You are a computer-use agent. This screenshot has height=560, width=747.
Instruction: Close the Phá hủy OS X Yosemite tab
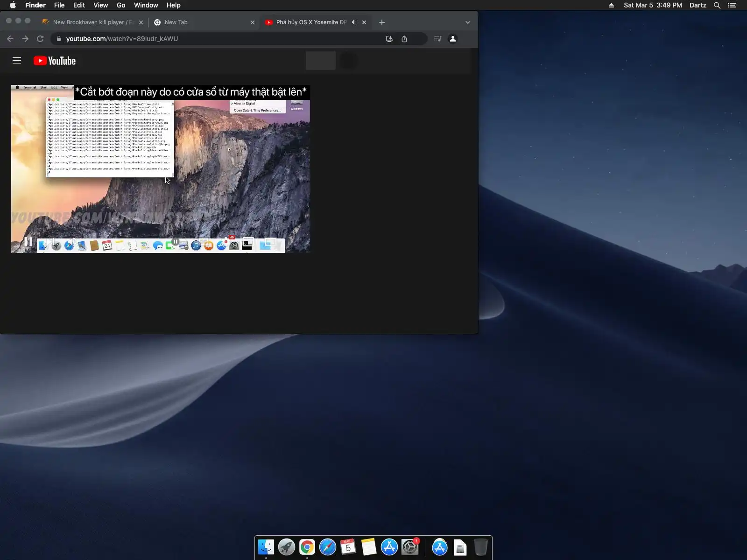coord(364,22)
